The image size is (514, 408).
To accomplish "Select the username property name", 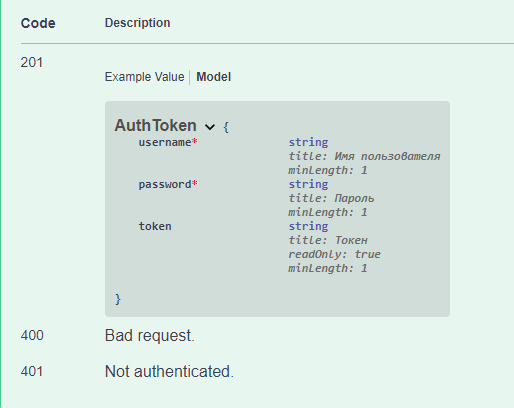I will [165, 142].
